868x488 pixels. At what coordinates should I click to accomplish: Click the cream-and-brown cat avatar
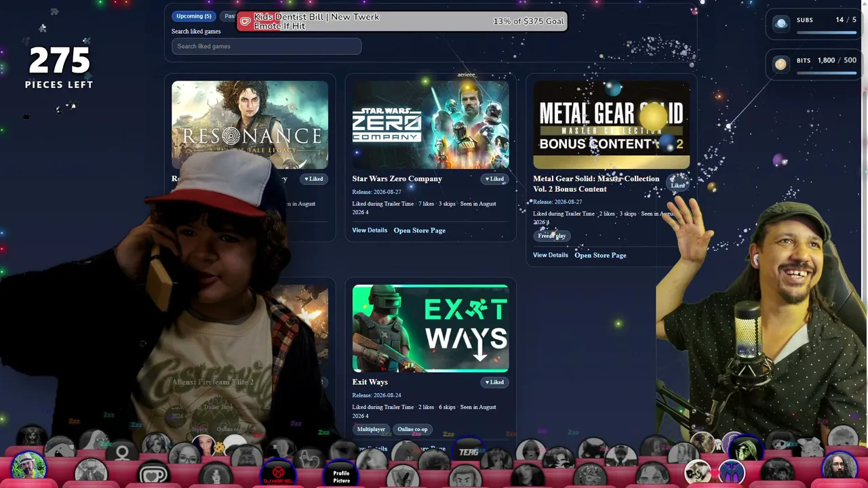point(697,472)
